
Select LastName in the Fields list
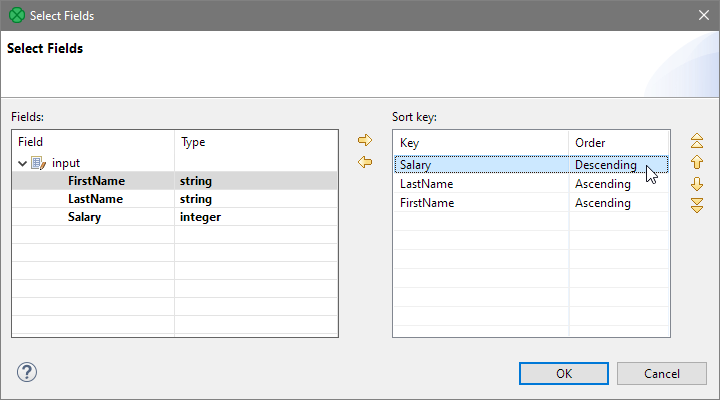[x=95, y=199]
